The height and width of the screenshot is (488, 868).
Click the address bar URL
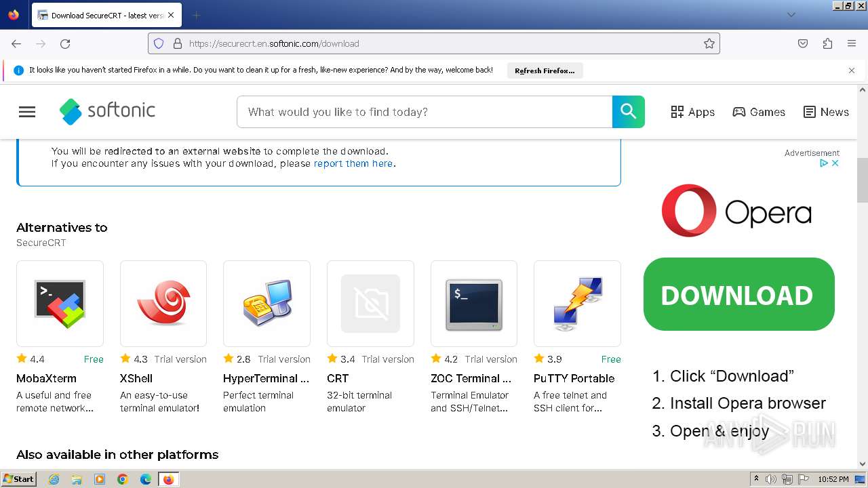click(274, 43)
